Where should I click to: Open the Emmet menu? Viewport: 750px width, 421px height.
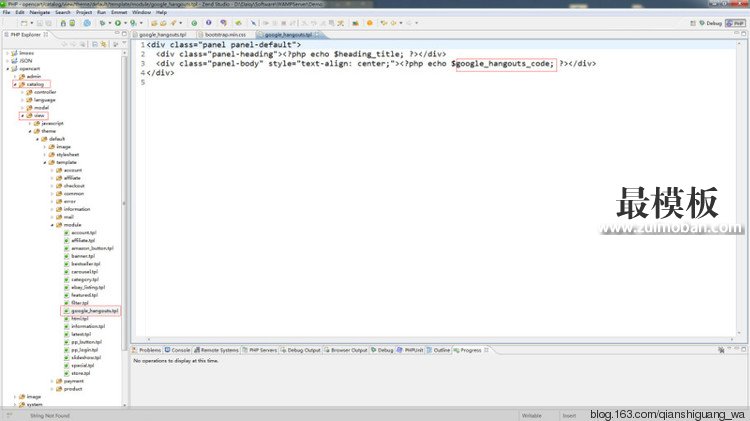point(118,12)
